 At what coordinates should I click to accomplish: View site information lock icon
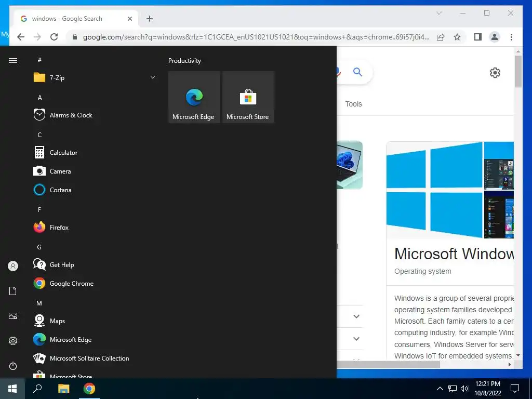coord(75,37)
